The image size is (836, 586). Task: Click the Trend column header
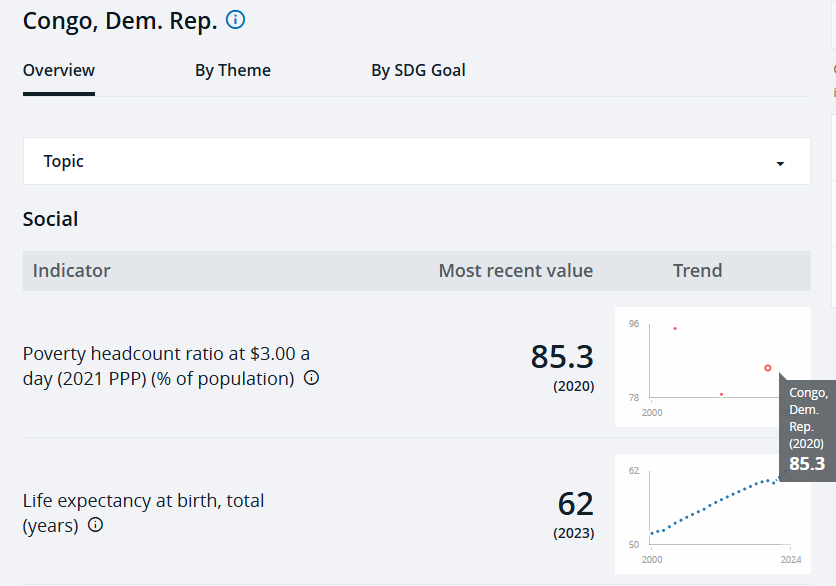click(x=697, y=271)
